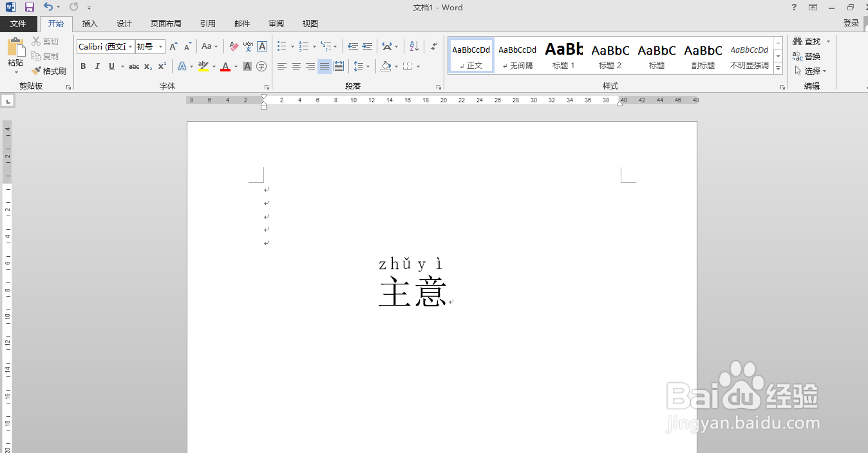
Task: Switch to the Page Layout (页面布局) tab
Action: [166, 24]
